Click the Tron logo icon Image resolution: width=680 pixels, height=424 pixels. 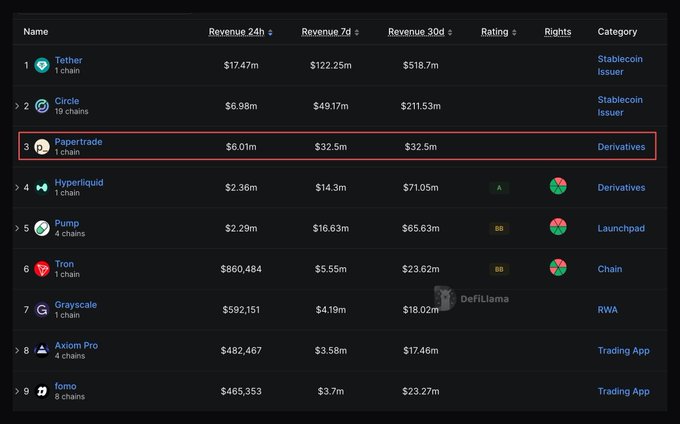tap(42, 269)
